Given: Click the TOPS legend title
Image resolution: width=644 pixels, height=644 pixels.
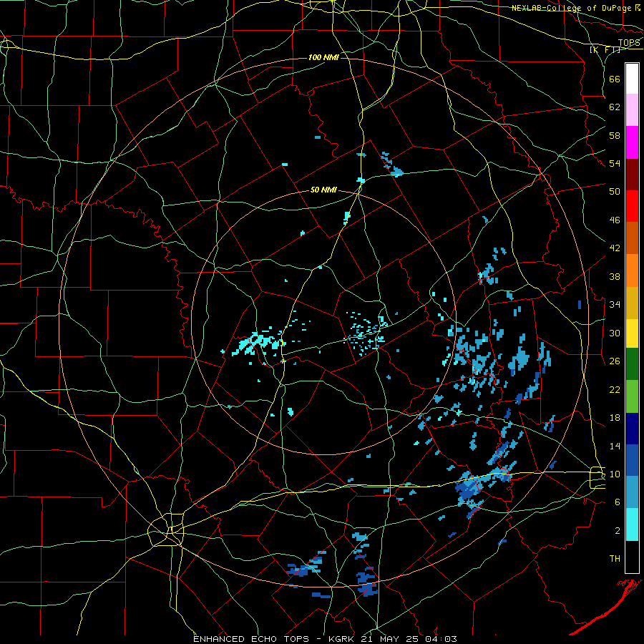Looking at the screenshot, I should point(629,43).
